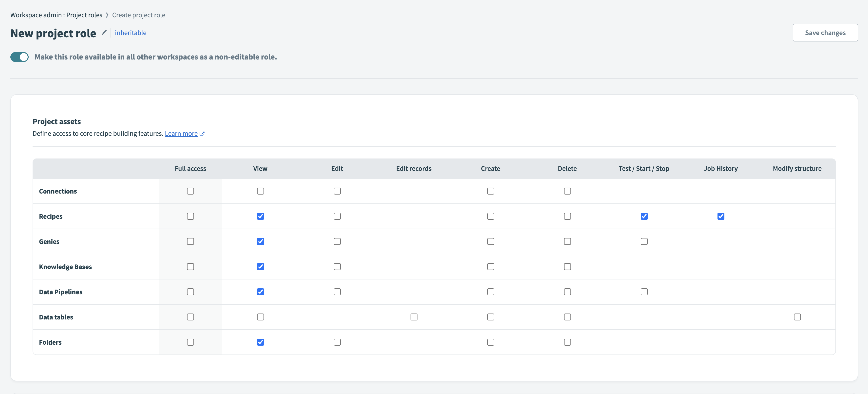Disable Job History for Recipes
The width and height of the screenshot is (868, 394).
click(x=721, y=216)
